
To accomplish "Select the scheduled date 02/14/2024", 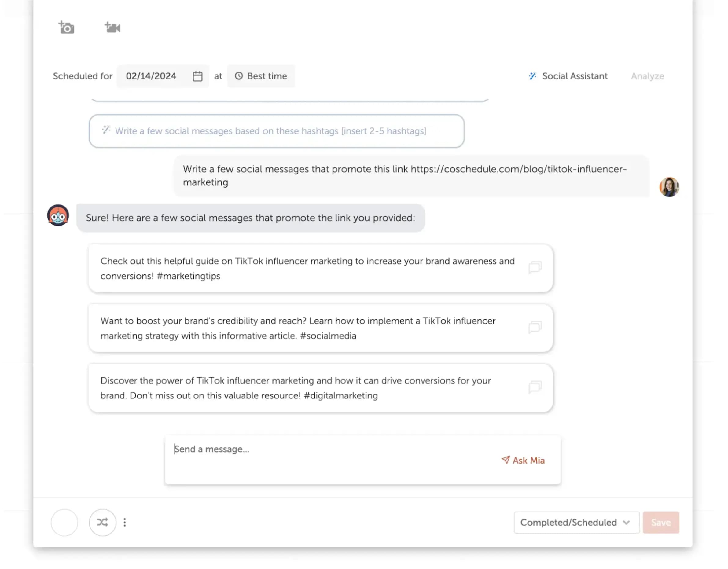I will 151,76.
